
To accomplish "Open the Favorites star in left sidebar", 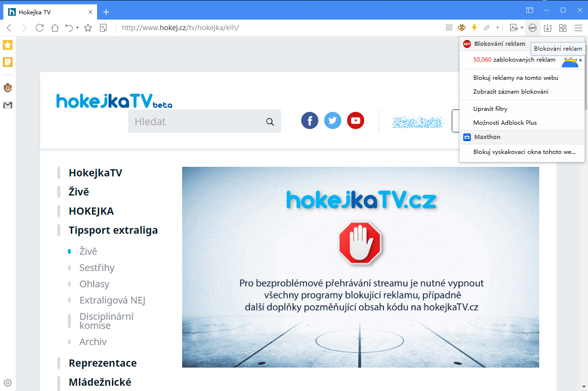I will [8, 45].
